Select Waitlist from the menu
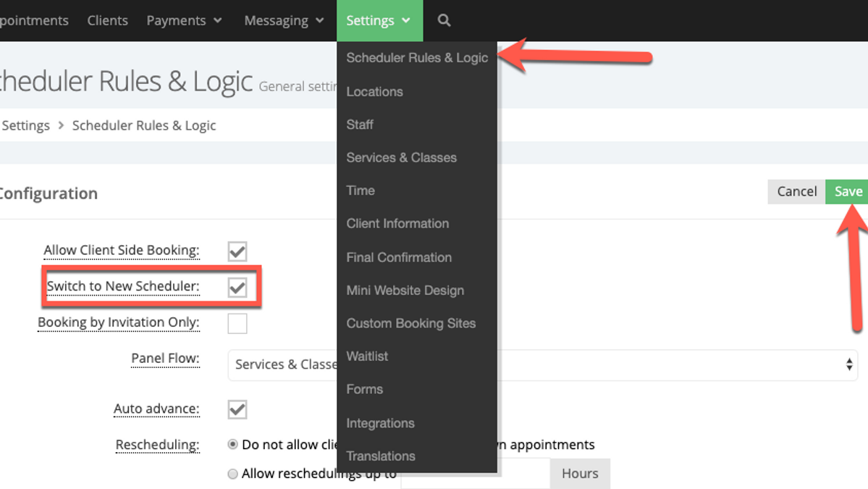The image size is (868, 489). [x=367, y=356]
